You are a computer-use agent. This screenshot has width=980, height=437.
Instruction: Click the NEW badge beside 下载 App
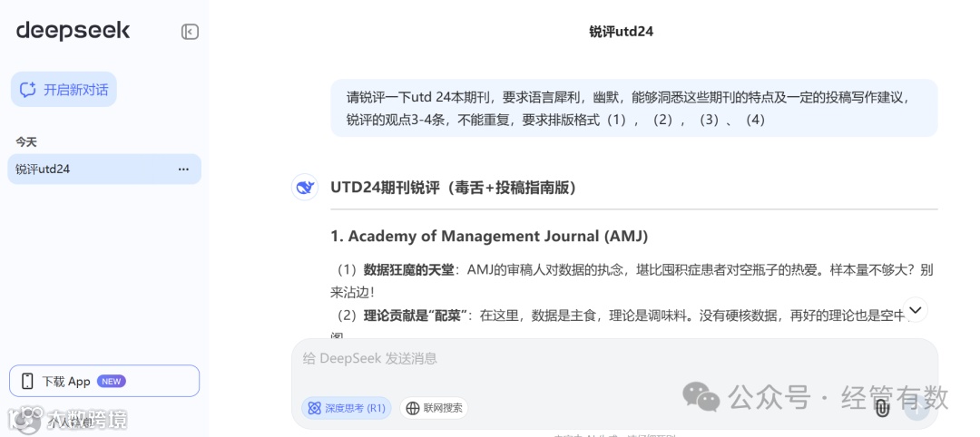(112, 382)
